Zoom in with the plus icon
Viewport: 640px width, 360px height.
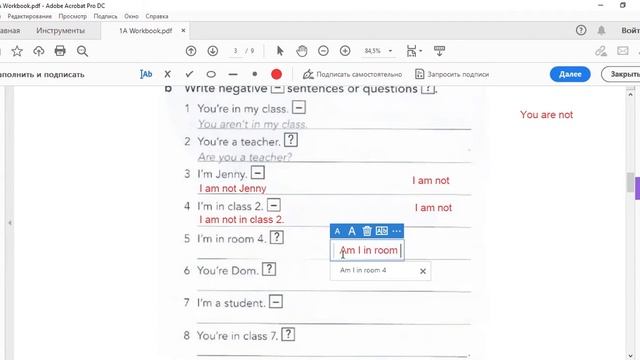coord(345,51)
